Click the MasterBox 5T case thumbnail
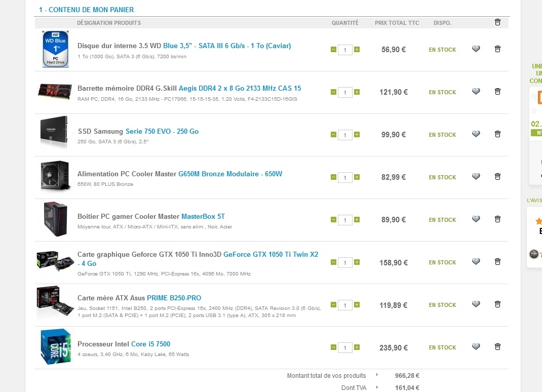Viewport: 542px width, 392px height. coord(55,219)
